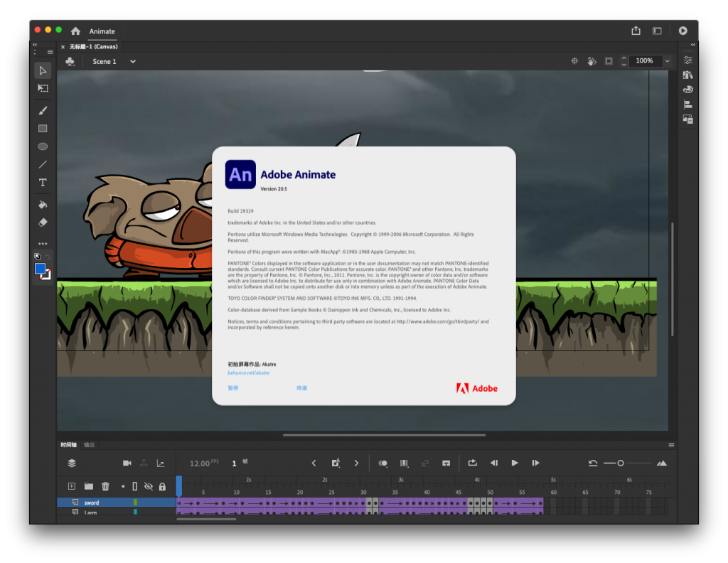Select the Selection arrow tool
728x563 pixels.
point(43,70)
